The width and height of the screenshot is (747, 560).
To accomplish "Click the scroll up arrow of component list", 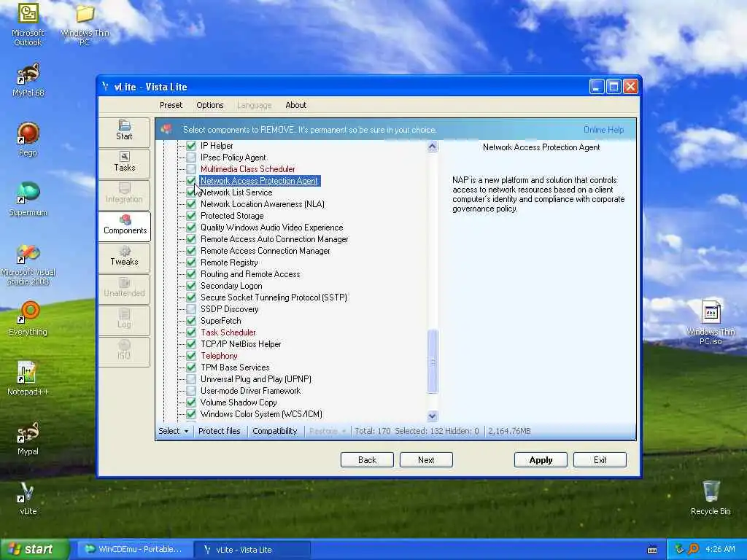I will [x=433, y=146].
